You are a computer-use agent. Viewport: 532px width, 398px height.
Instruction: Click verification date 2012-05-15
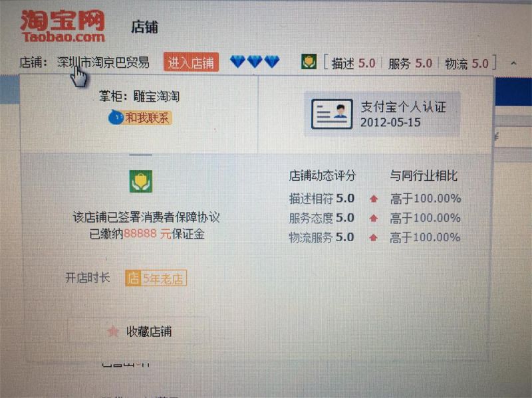(390, 122)
